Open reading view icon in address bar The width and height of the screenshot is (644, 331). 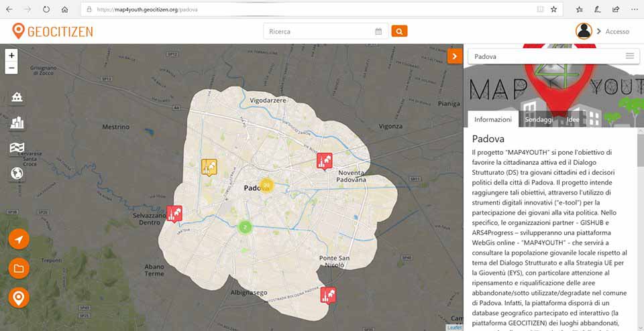pos(540,9)
